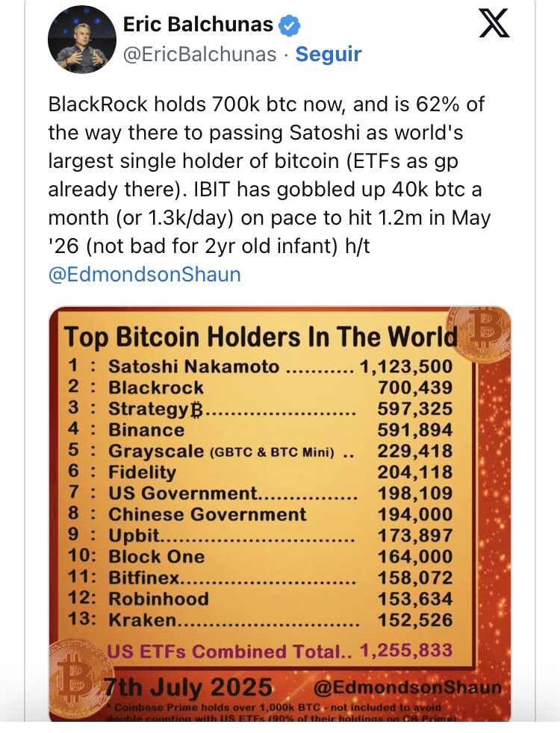Click the US ETFs Combined Total line
Screen dimensions: 560x733
pos(279,651)
